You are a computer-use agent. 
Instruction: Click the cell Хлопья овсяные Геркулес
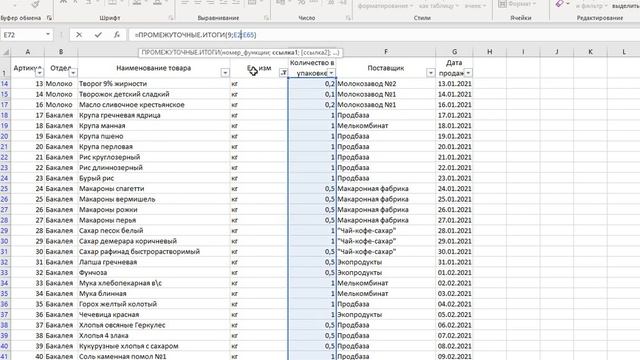tap(153, 325)
